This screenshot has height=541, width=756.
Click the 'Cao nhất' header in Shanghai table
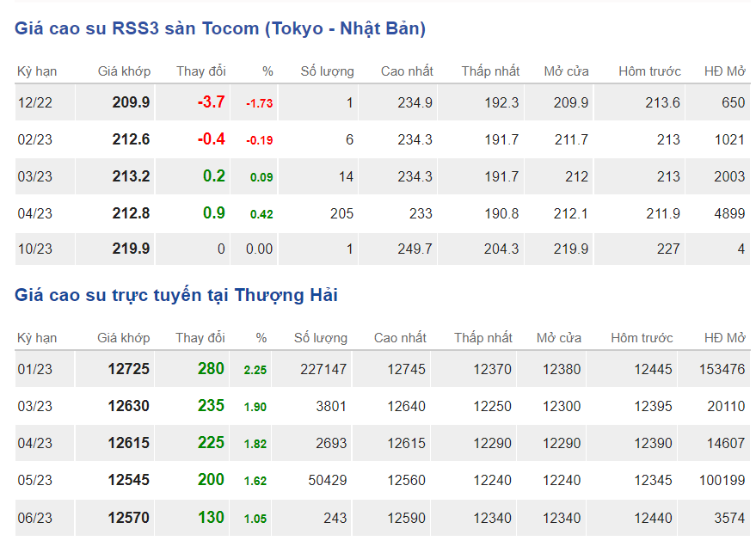coord(400,338)
